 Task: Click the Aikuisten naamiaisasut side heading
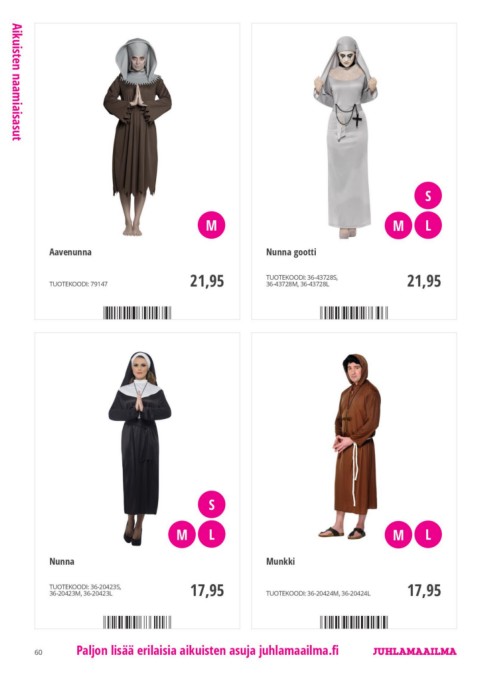point(16,82)
